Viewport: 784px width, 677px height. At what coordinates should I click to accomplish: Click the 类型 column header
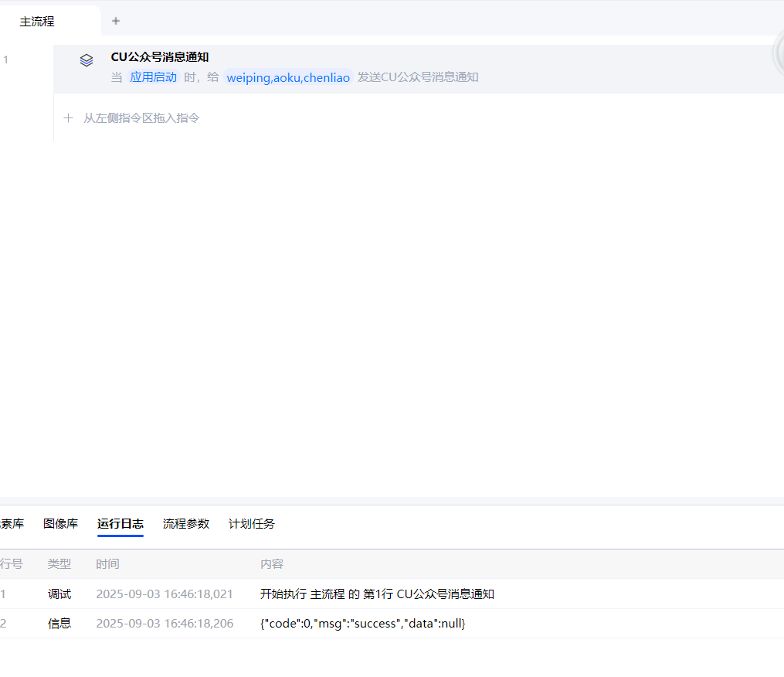(59, 564)
